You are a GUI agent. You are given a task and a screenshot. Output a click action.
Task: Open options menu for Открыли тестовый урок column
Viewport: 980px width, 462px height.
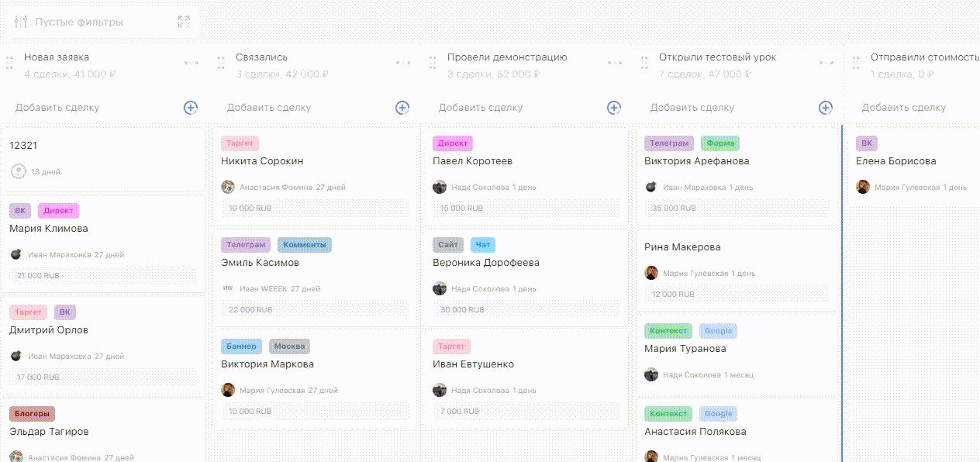coord(826,63)
